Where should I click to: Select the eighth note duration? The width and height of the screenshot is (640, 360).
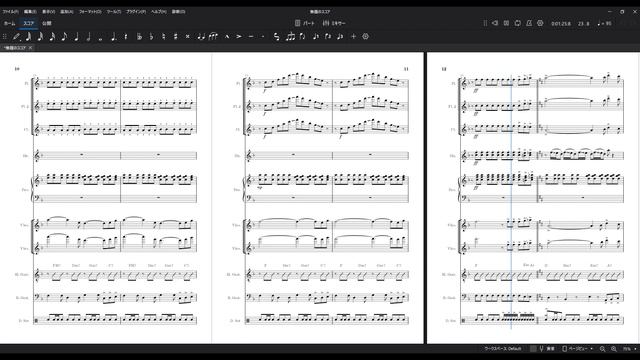[64, 37]
